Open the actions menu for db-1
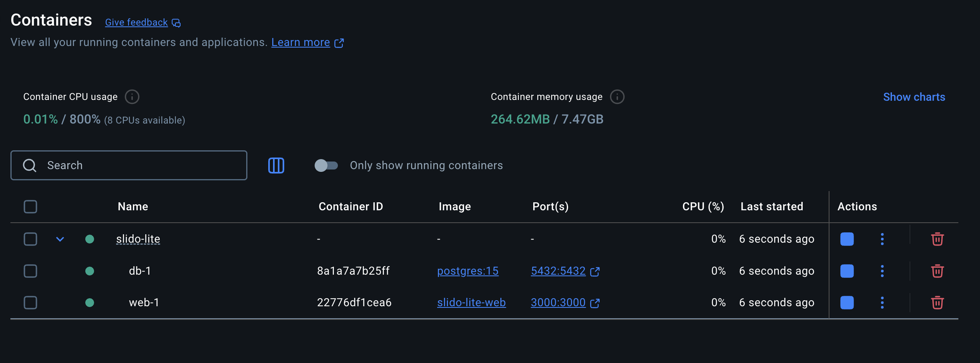The image size is (980, 363). pos(882,271)
